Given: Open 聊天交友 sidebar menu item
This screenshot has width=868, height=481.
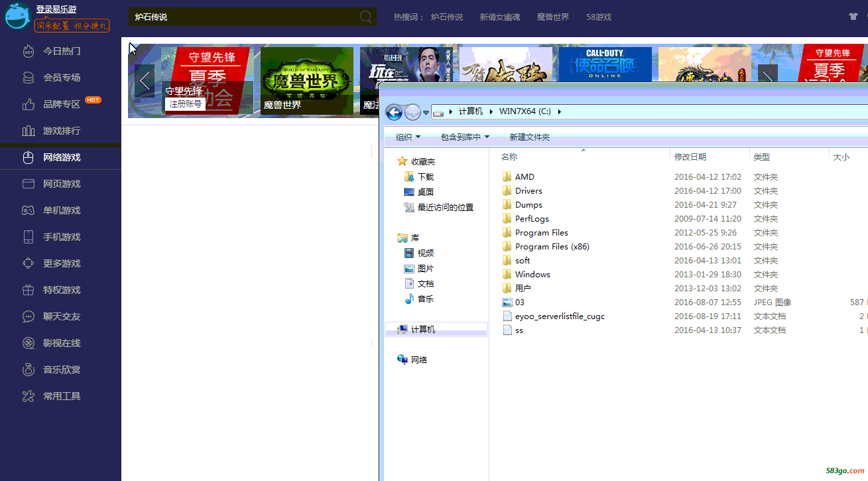Looking at the screenshot, I should tap(60, 316).
